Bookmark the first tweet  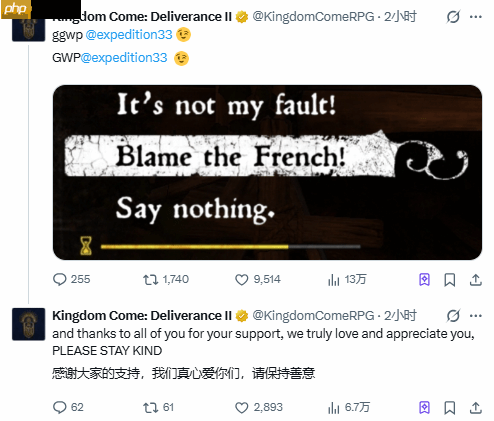(x=450, y=280)
